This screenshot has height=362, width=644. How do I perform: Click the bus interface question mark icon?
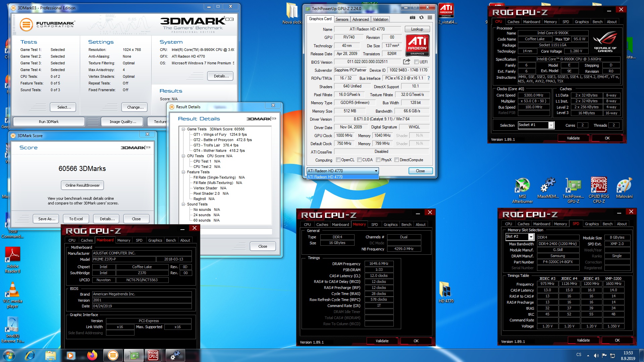tap(428, 78)
